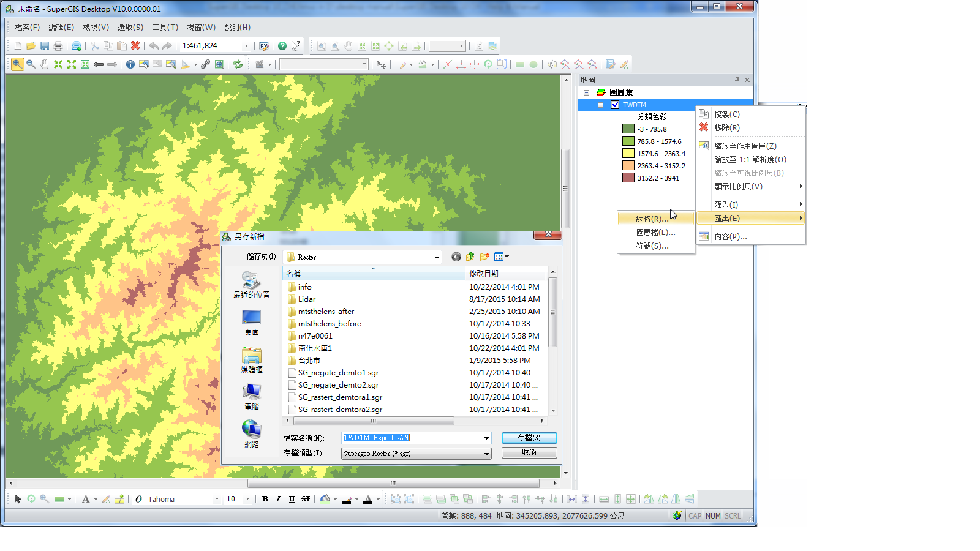Toggle the TWDTM layer visibility checkbox
This screenshot has width=980, height=551.
pyautogui.click(x=615, y=105)
